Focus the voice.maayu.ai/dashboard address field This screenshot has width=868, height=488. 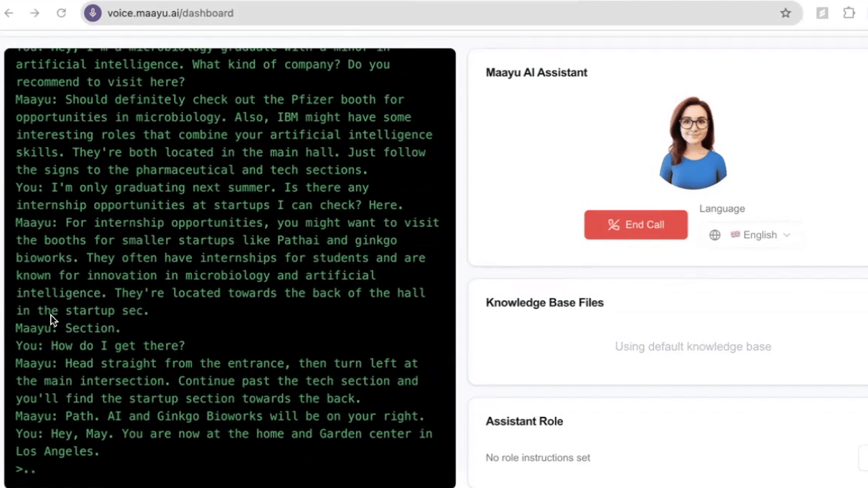(441, 13)
